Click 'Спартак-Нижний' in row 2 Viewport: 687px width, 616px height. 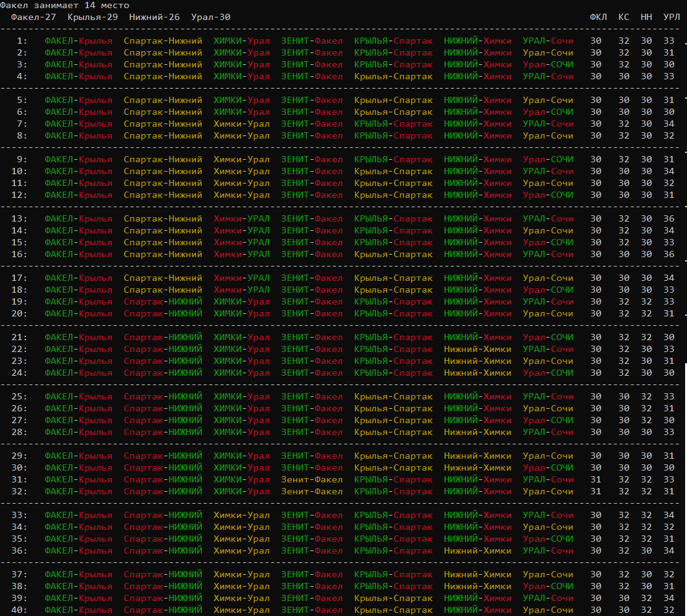point(163,52)
